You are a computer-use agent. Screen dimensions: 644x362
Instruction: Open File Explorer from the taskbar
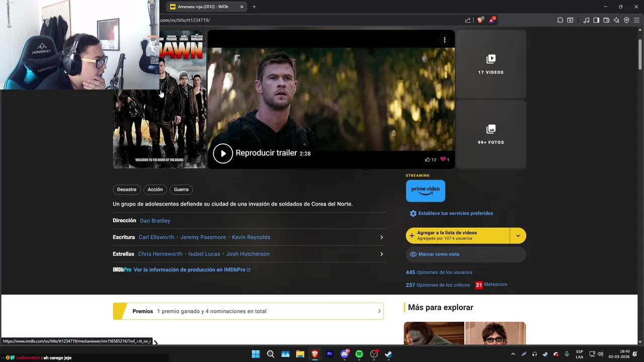[x=300, y=354]
